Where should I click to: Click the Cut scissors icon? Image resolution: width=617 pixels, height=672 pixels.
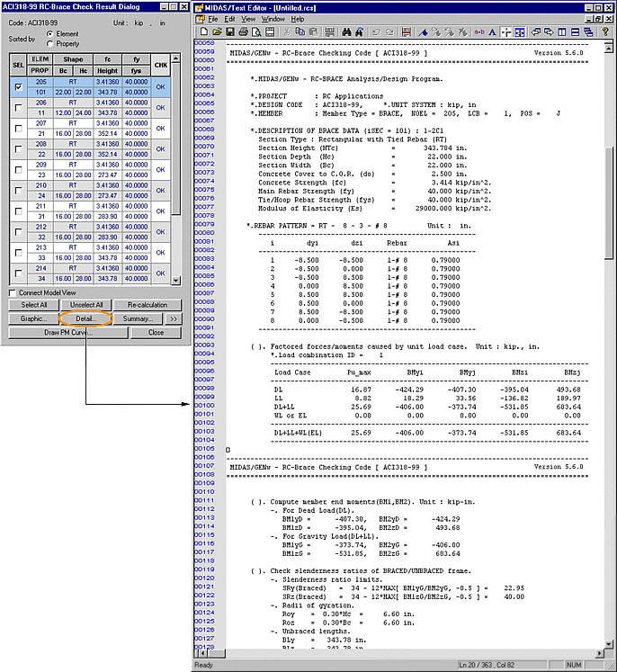click(x=287, y=31)
